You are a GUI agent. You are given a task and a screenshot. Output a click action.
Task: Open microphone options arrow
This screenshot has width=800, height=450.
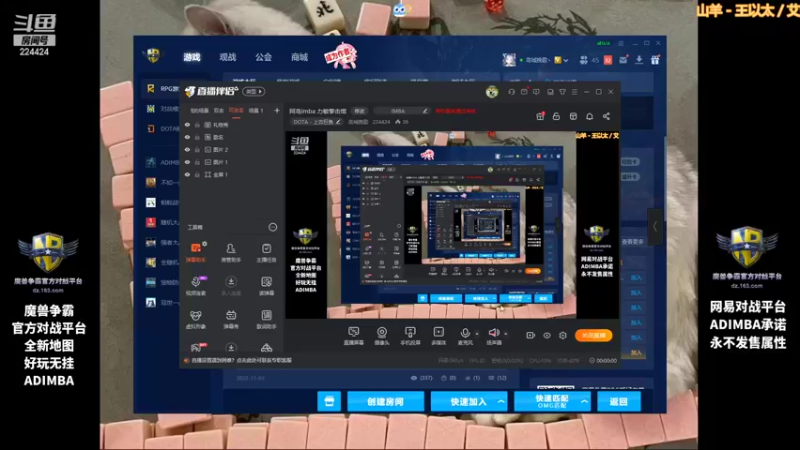[x=477, y=334]
